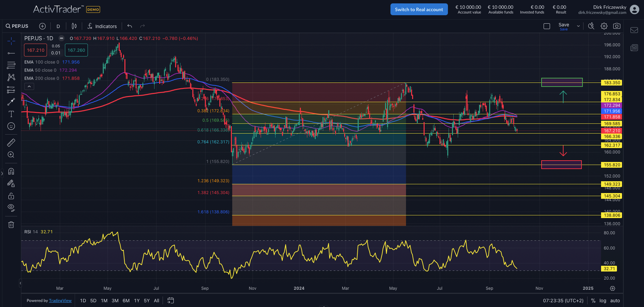Switch range to 1Y

click(x=137, y=301)
